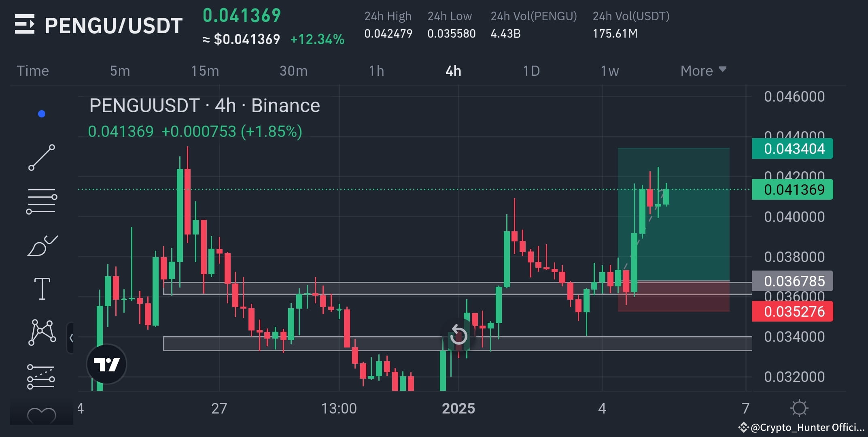The image size is (868, 437).
Task: Click the current price label 0.041369
Action: 792,189
